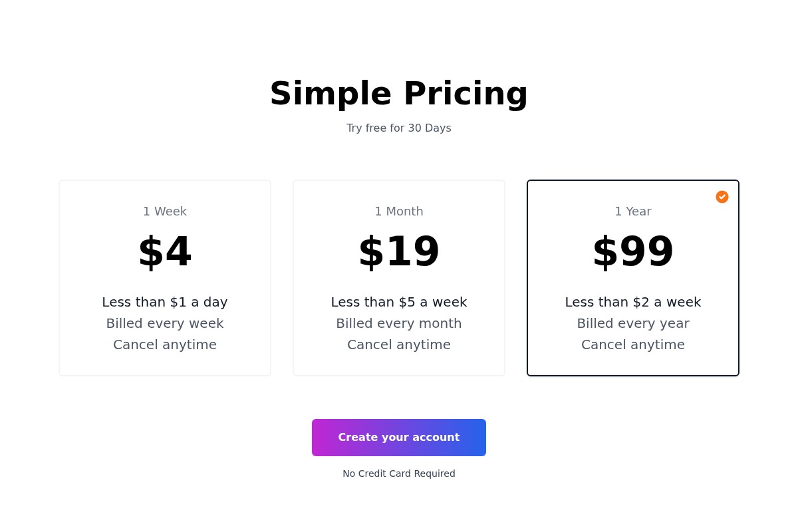Click the 1 Week plan title
The width and height of the screenshot is (798, 532).
165,211
